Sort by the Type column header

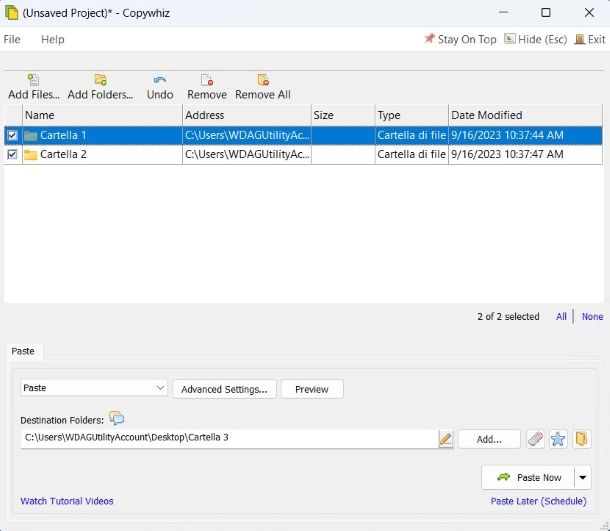coord(412,115)
